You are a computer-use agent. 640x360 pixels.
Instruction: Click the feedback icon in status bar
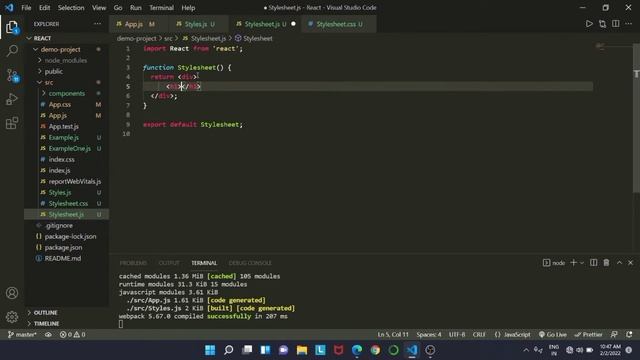(x=614, y=335)
